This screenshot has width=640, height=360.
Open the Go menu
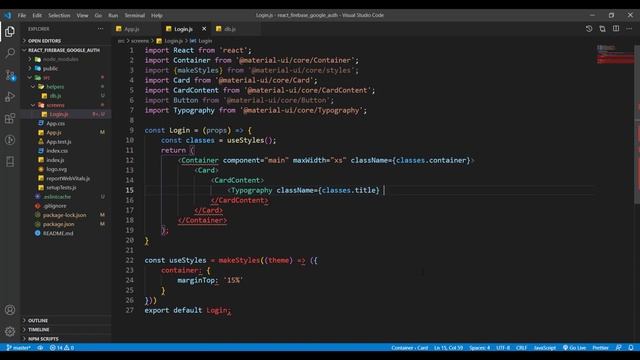(x=98, y=16)
